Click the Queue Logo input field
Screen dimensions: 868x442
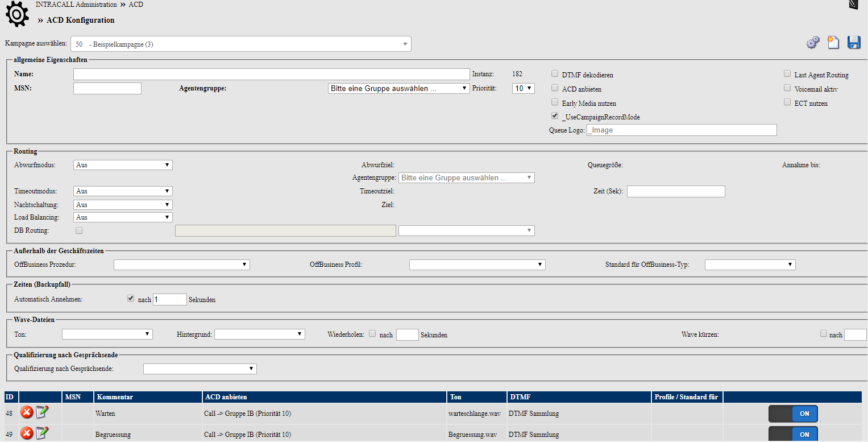[682, 130]
